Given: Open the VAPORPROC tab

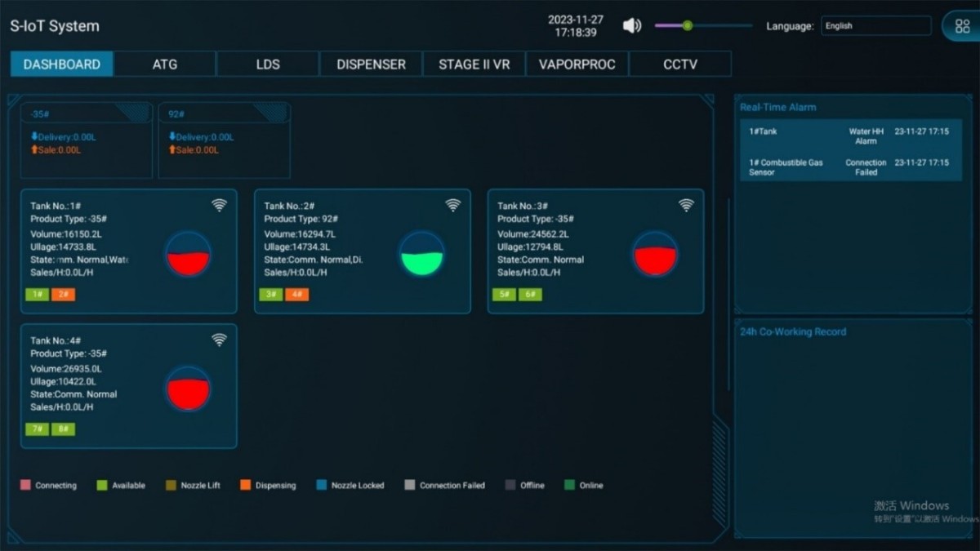Looking at the screenshot, I should (577, 64).
